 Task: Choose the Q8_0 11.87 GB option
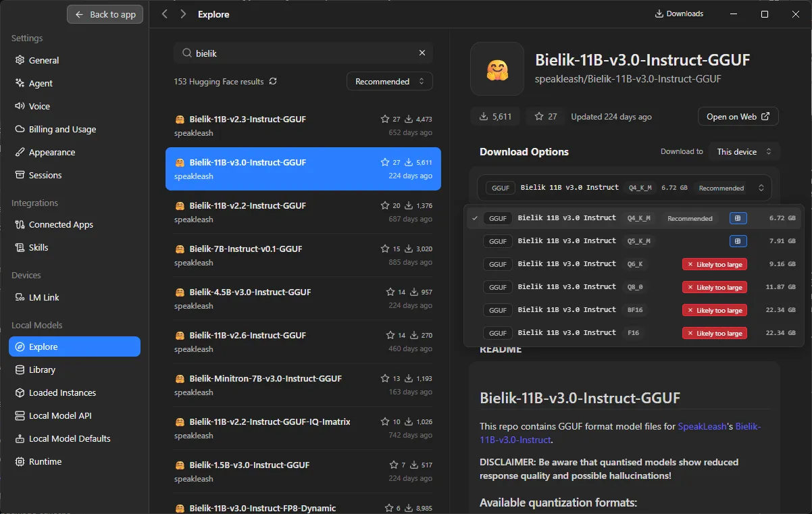coord(633,287)
